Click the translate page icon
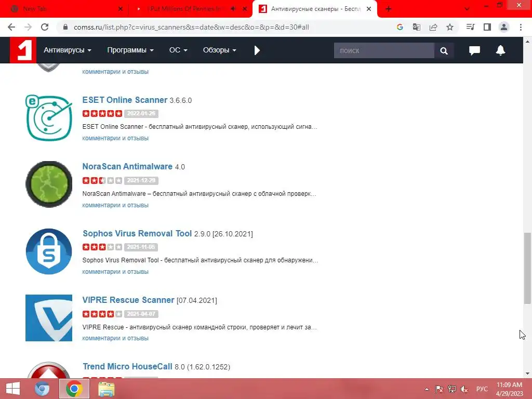 pos(416,27)
